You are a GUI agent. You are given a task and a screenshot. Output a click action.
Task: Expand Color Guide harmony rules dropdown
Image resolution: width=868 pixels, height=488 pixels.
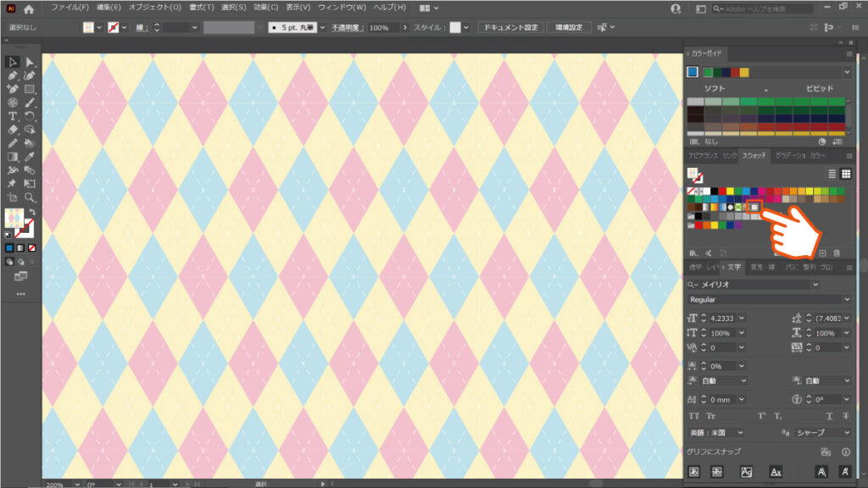(x=847, y=72)
